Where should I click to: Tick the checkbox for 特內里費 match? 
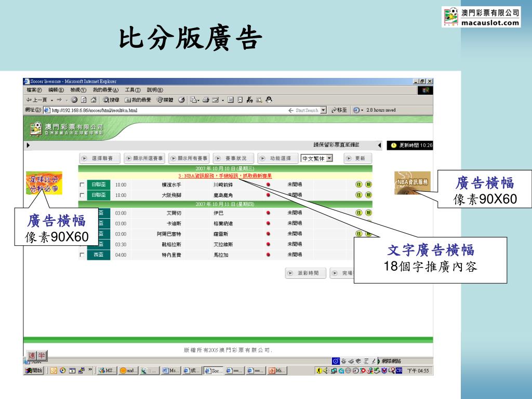(82, 255)
